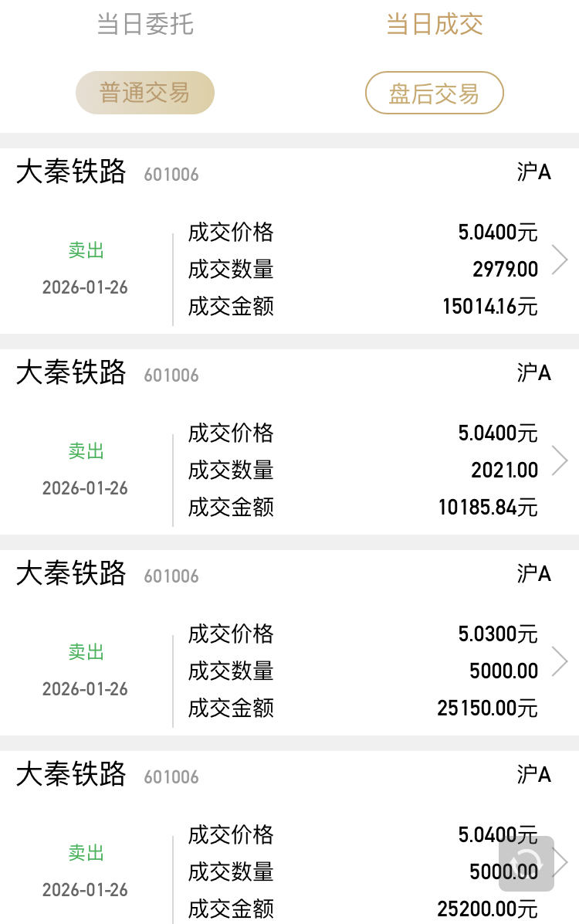Click stock code 601006 in third record

[x=171, y=576]
